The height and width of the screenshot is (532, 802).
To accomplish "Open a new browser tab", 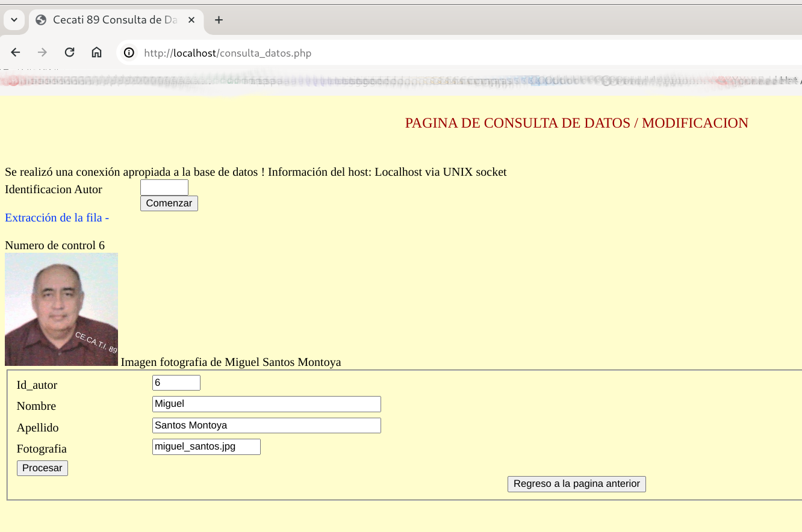I will point(219,20).
